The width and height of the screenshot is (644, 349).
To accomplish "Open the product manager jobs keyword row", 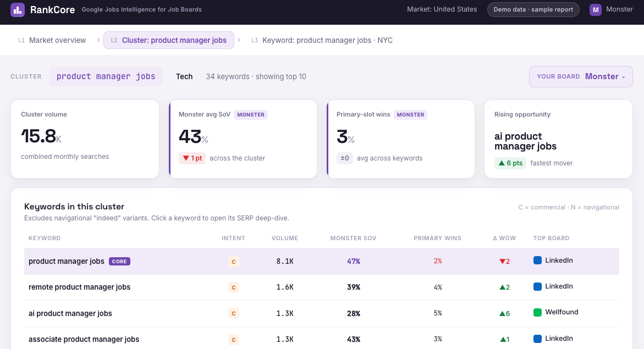I will click(322, 262).
